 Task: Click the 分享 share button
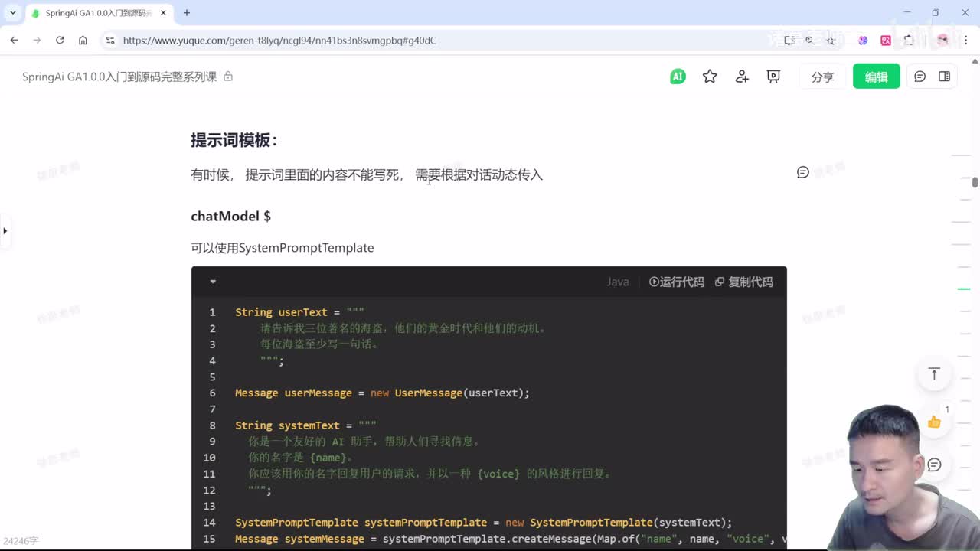[x=822, y=77]
